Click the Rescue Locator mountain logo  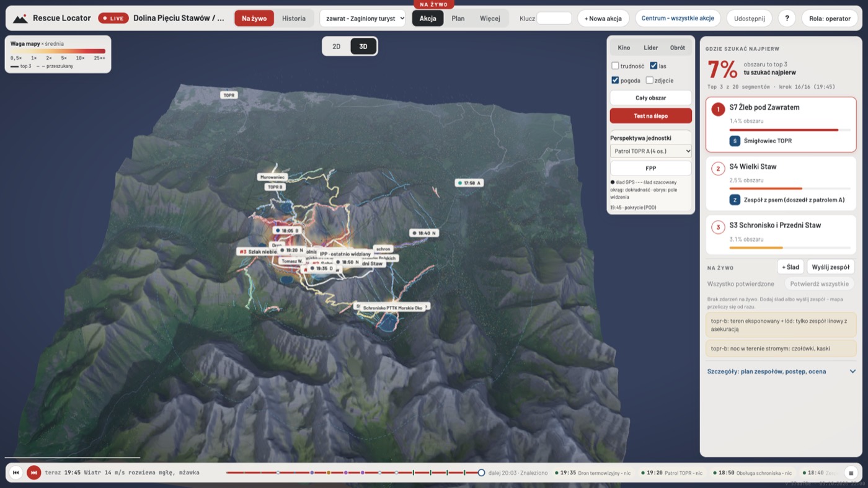tap(20, 19)
